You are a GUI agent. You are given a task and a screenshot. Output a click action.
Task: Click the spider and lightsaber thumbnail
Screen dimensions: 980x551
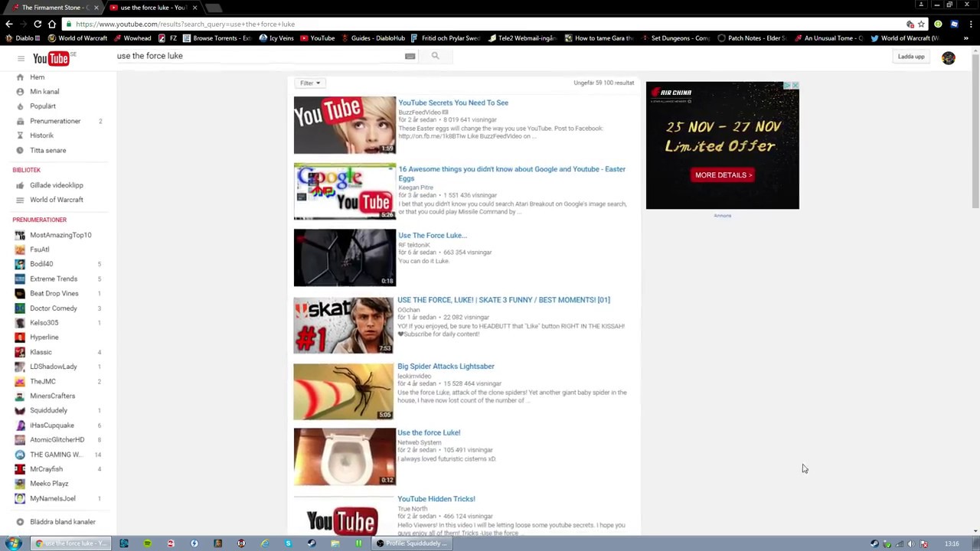pos(345,391)
